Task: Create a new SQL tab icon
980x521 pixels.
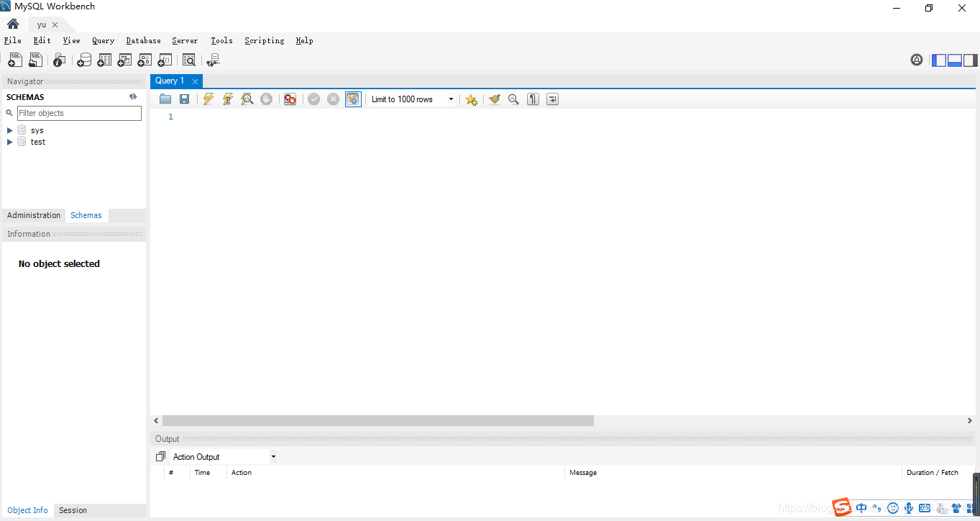Action: (14, 60)
